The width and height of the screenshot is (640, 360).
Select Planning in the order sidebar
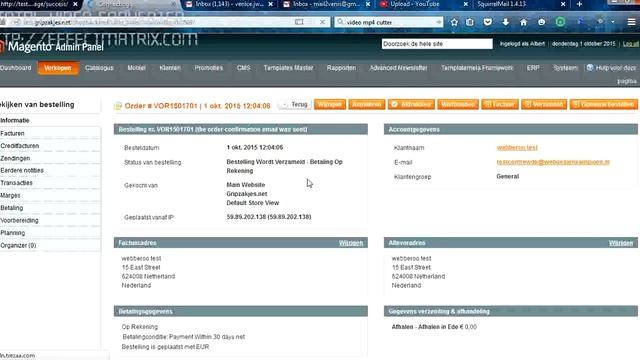pos(50,233)
